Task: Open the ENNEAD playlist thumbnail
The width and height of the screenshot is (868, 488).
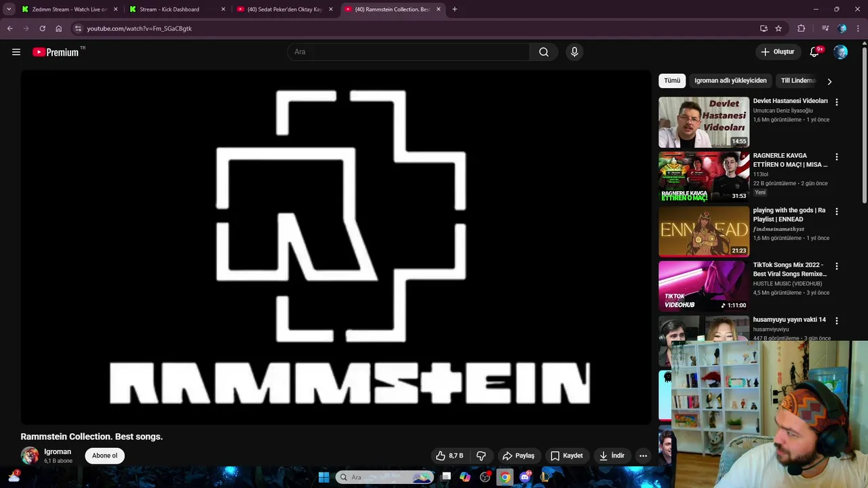Action: pyautogui.click(x=704, y=232)
